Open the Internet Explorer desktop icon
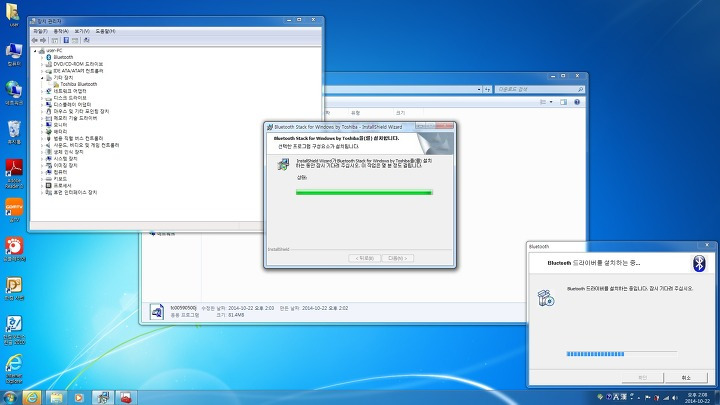Screen dimensions: 720x405 tap(14, 369)
